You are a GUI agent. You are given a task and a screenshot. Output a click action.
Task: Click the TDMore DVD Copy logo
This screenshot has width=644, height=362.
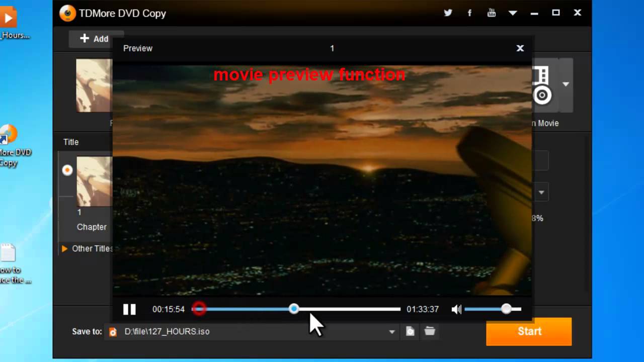[67, 13]
